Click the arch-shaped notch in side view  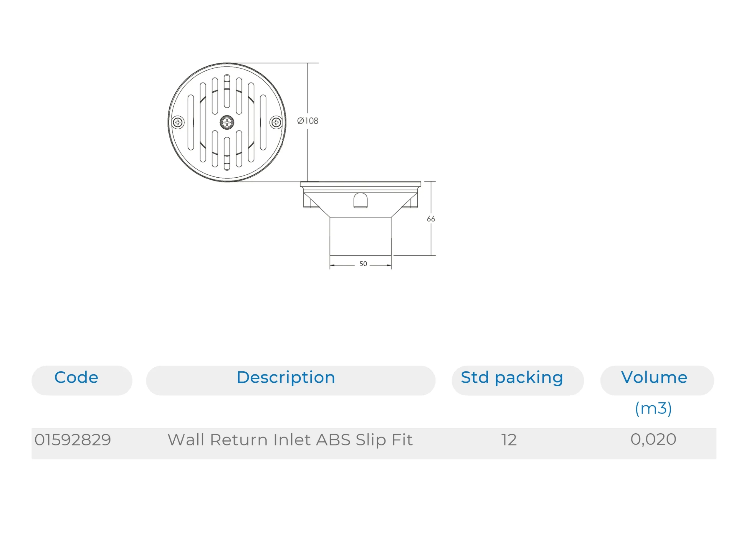360,200
